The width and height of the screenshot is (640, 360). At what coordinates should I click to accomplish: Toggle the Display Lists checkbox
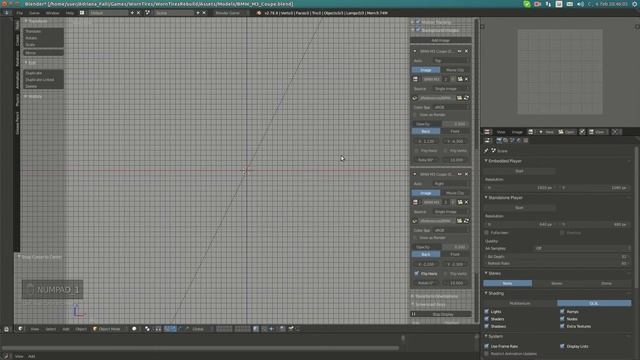562,347
